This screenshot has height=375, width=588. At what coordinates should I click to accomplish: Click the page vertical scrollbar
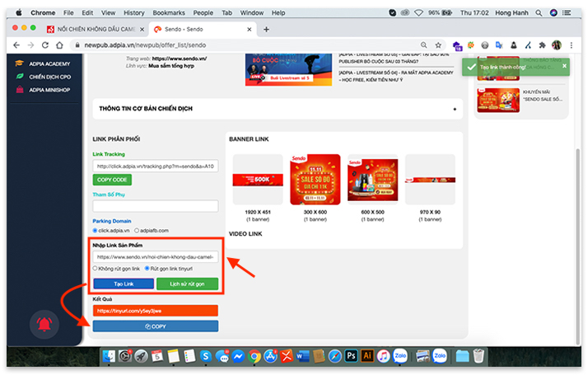pyautogui.click(x=578, y=246)
